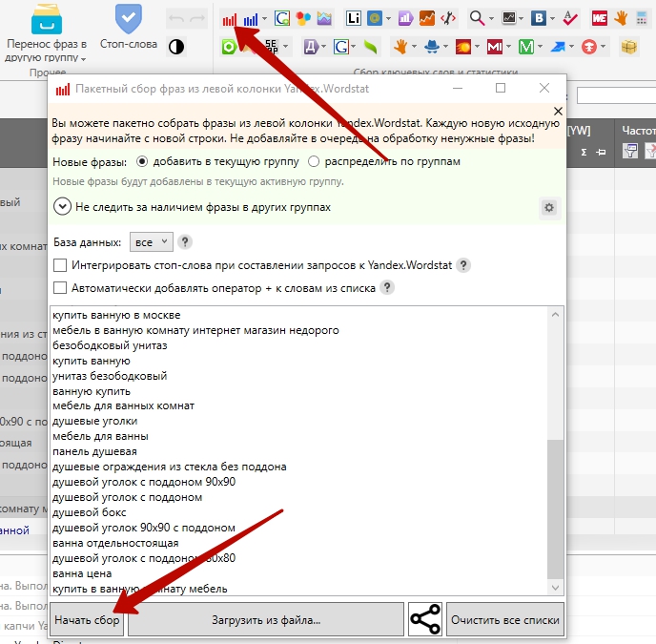Open dropdown arrow next to blue bars icon
Viewport: 656px width, 644px height.
264,19
